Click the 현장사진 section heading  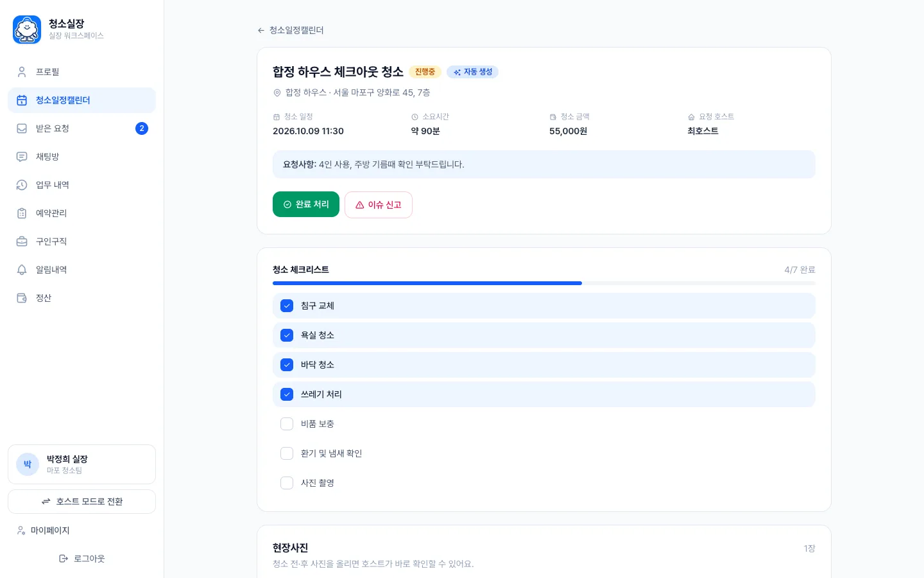tap(290, 548)
